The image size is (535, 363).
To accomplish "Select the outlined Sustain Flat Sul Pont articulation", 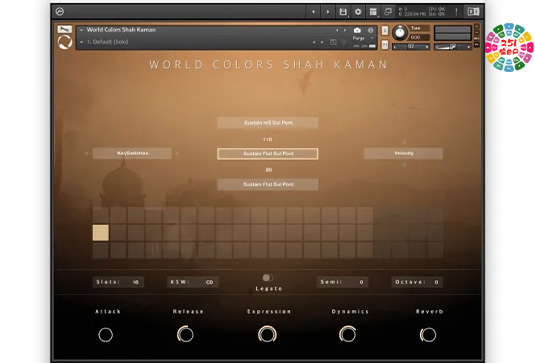I will tap(268, 154).
